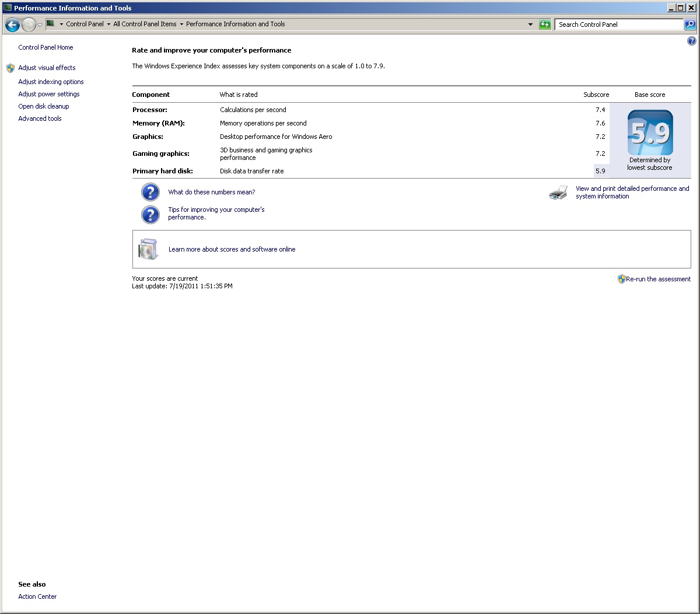Image resolution: width=700 pixels, height=614 pixels.
Task: Expand the breadcrumb arrow before Control Panel
Action: click(x=61, y=25)
